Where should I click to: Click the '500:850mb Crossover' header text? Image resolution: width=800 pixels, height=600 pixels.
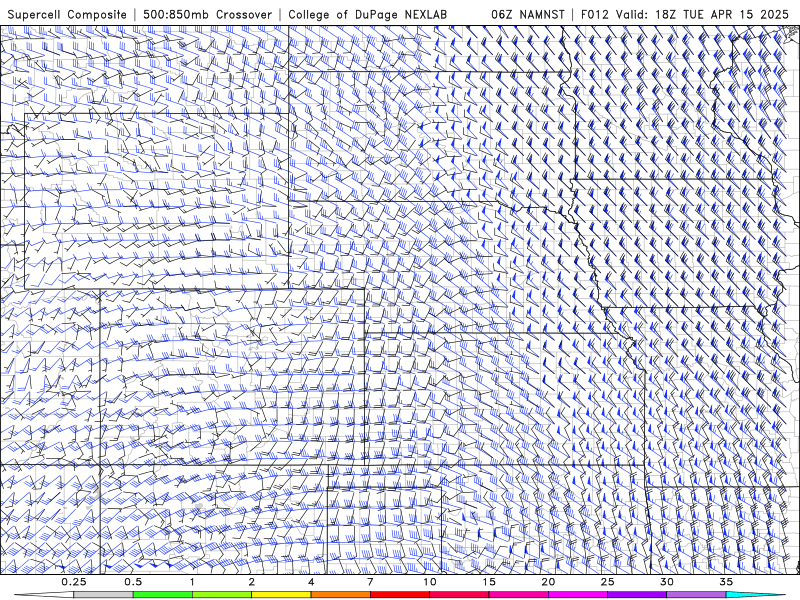point(207,14)
